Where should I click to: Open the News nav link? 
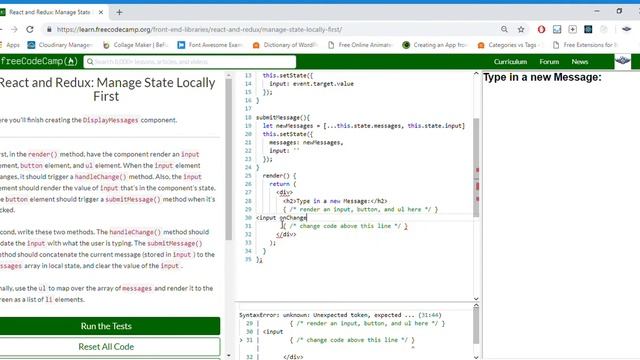click(x=580, y=62)
